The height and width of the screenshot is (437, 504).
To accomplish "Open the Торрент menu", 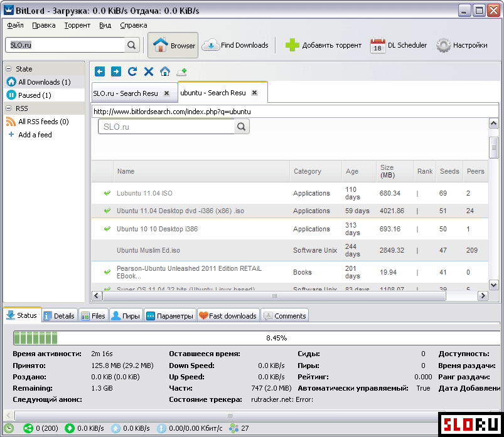I will (77, 25).
